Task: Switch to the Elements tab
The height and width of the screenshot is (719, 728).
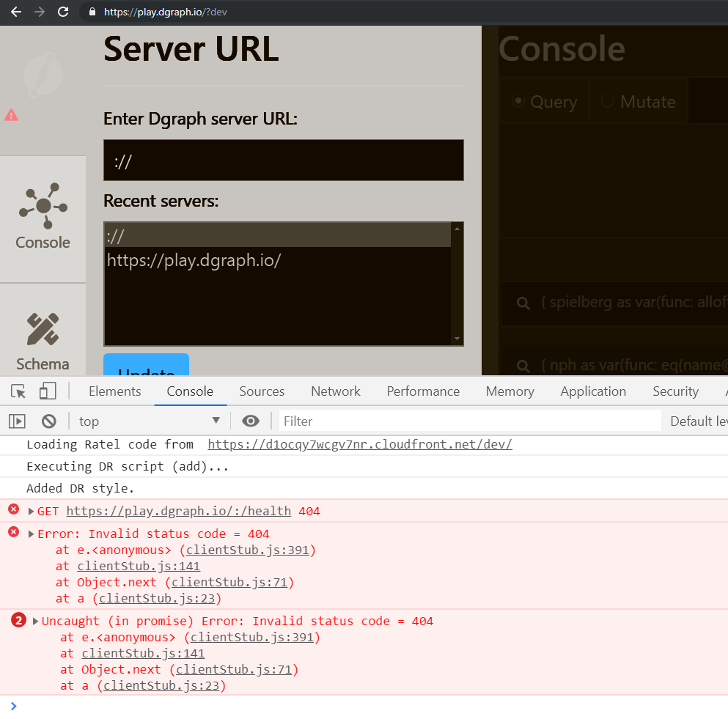Action: click(x=114, y=391)
